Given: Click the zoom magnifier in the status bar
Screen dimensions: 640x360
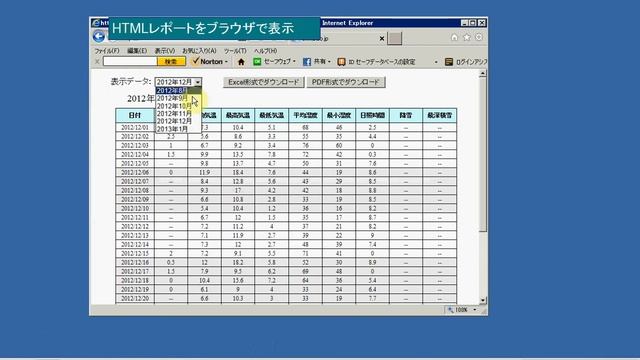Looking at the screenshot, I should coord(451,310).
